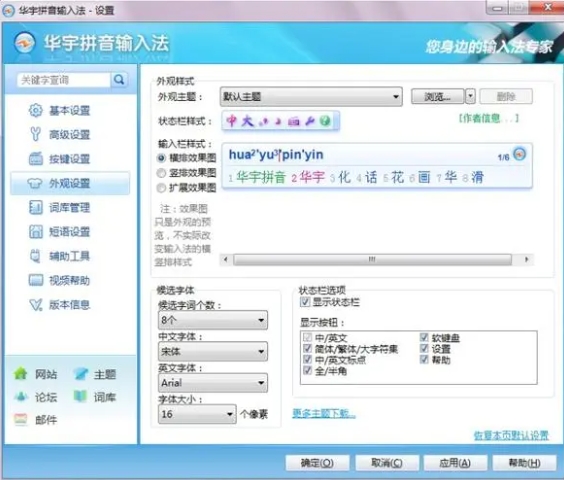Image resolution: width=564 pixels, height=480 pixels.
Task: Click the 确定(O) button
Action: tap(317, 463)
